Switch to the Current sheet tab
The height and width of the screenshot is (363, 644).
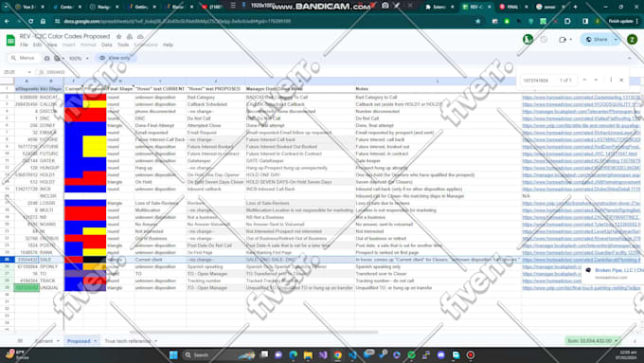coord(44,341)
